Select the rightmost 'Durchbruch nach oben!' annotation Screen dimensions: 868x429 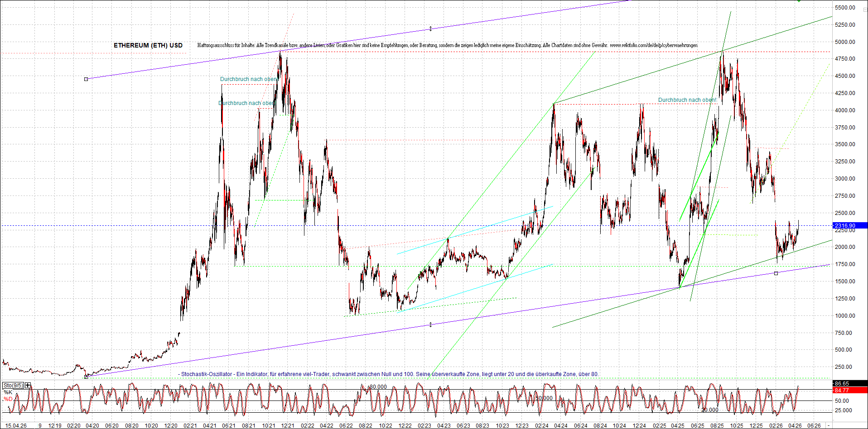[687, 100]
